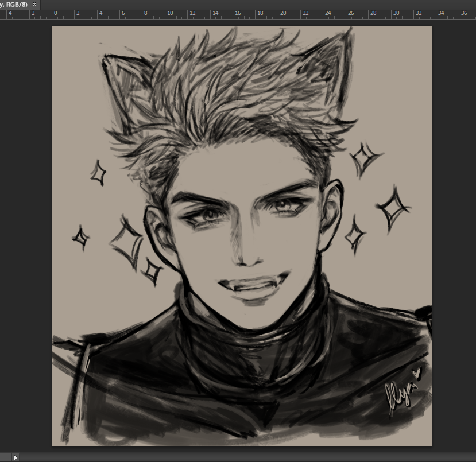Click the horizontal ruler at the top

tap(238, 14)
